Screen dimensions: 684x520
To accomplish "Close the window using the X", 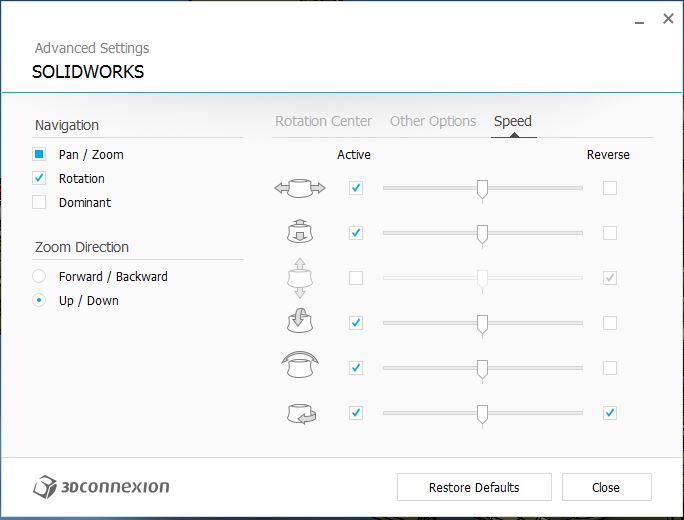I will point(668,18).
